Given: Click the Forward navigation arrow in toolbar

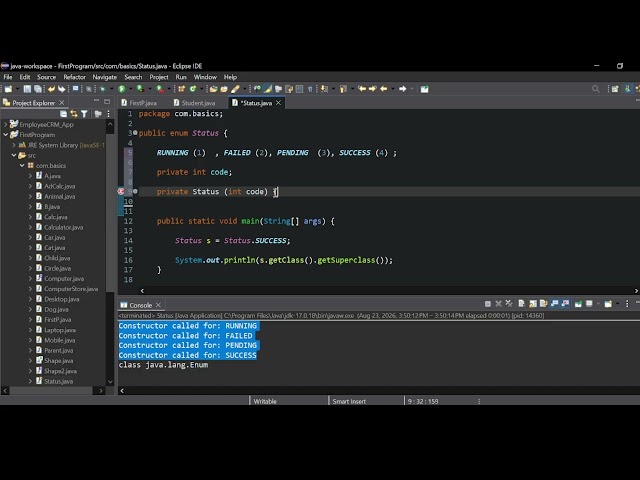Looking at the screenshot, I should click(x=402, y=89).
